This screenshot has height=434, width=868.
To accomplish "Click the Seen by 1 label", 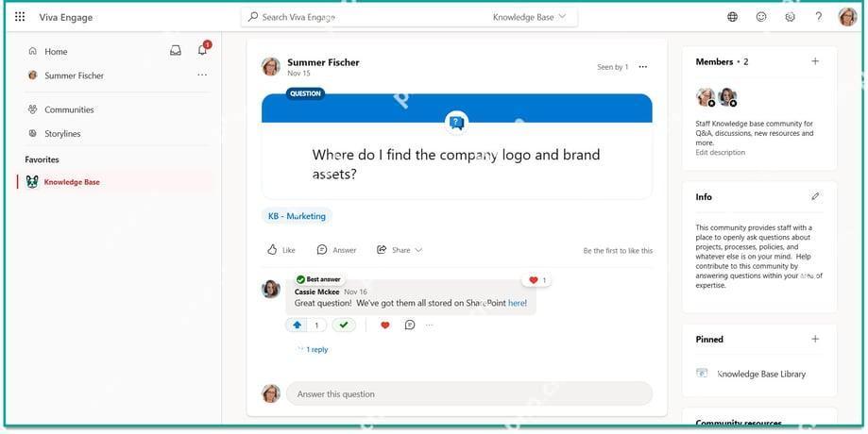I will click(x=612, y=67).
